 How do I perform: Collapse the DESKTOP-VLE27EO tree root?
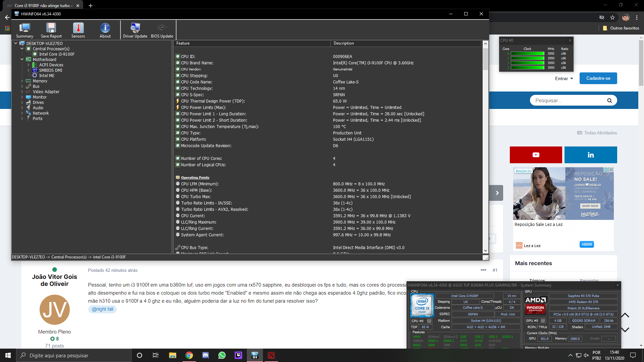tap(15, 43)
